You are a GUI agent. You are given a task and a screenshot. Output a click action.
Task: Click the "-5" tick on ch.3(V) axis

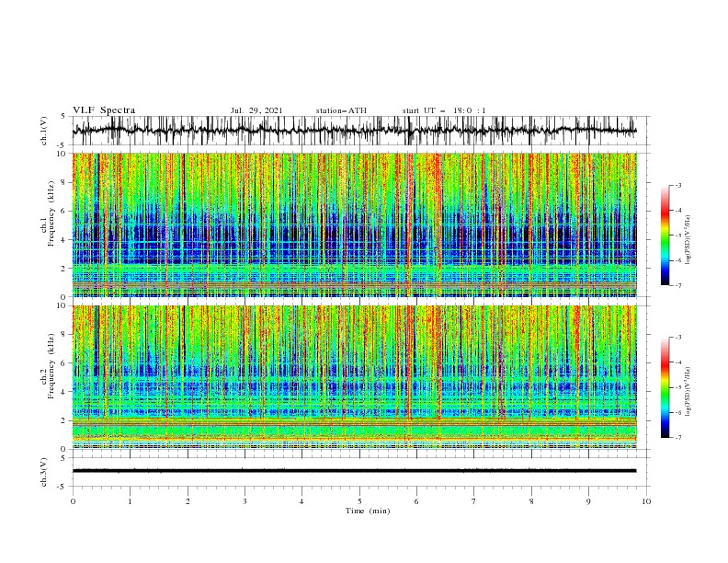62,487
